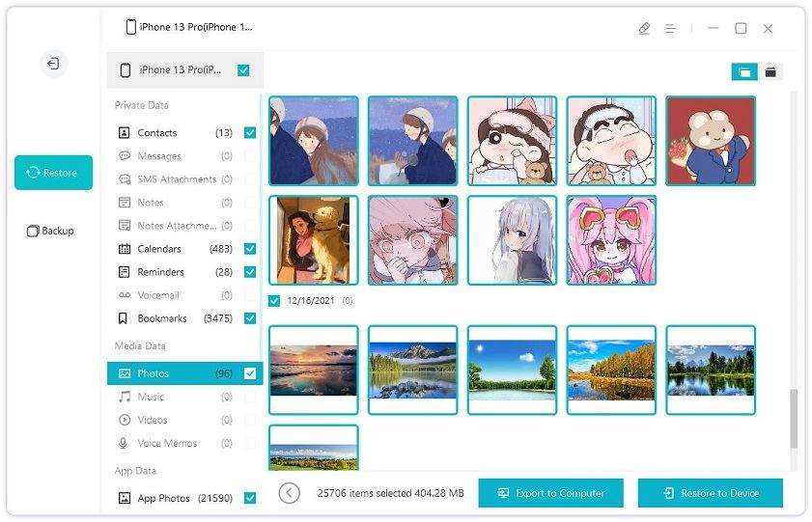Select the Photos category row
Image resolution: width=812 pixels, height=522 pixels.
point(184,373)
